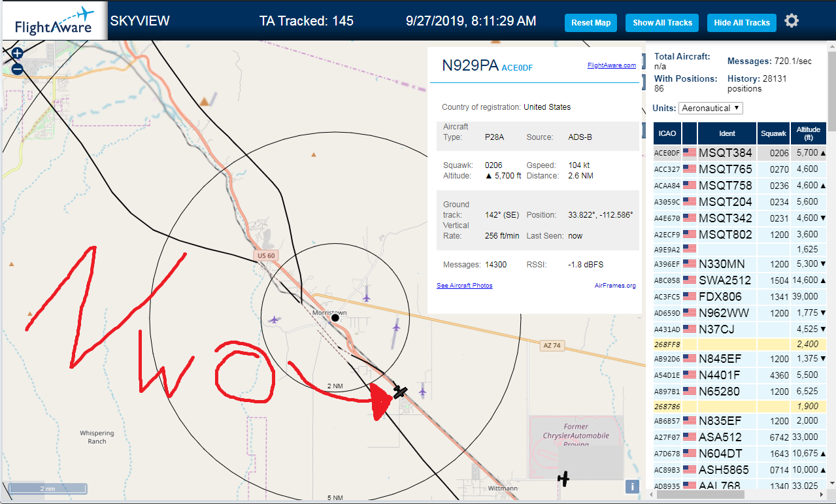Click the black aircraft icon near Wittmann
This screenshot has width=836, height=504.
tap(563, 479)
